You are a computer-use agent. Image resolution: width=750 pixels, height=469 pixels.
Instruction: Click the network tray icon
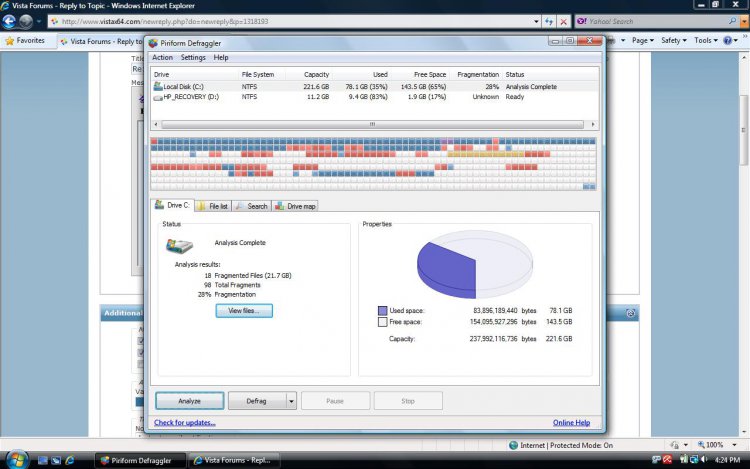click(694, 460)
